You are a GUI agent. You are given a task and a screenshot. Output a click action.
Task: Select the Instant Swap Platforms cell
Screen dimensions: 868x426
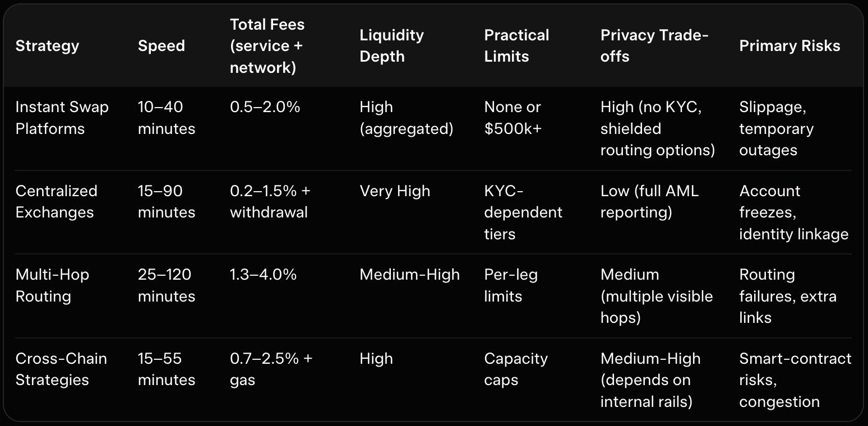(x=62, y=118)
